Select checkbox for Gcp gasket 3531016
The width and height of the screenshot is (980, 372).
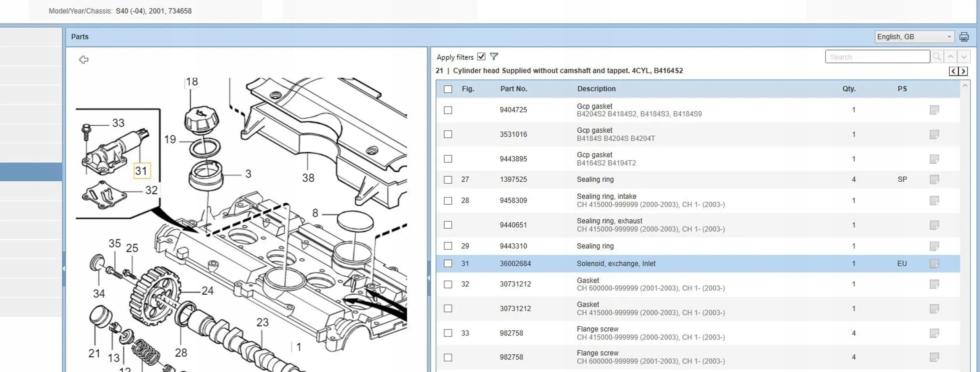click(448, 134)
